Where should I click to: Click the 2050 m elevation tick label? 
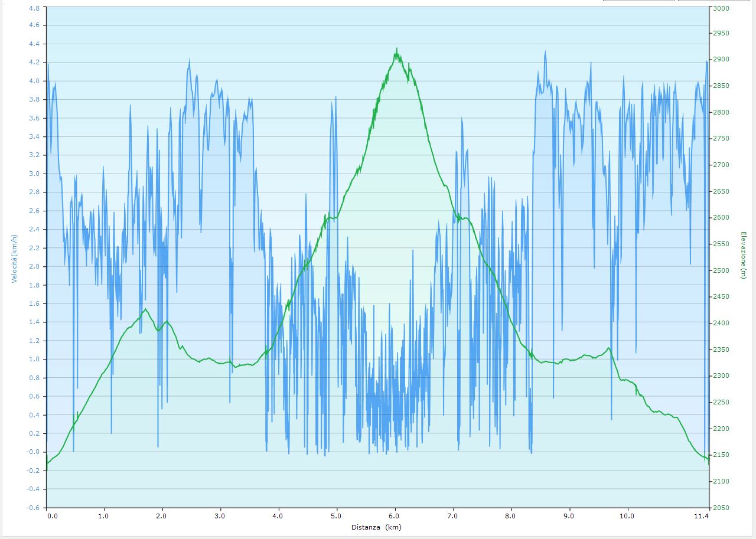(x=721, y=508)
